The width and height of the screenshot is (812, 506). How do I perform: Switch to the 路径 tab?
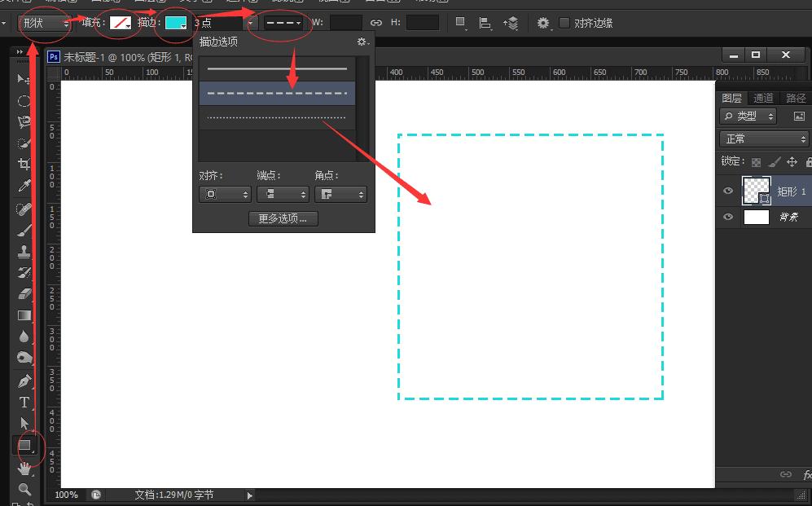[x=795, y=98]
